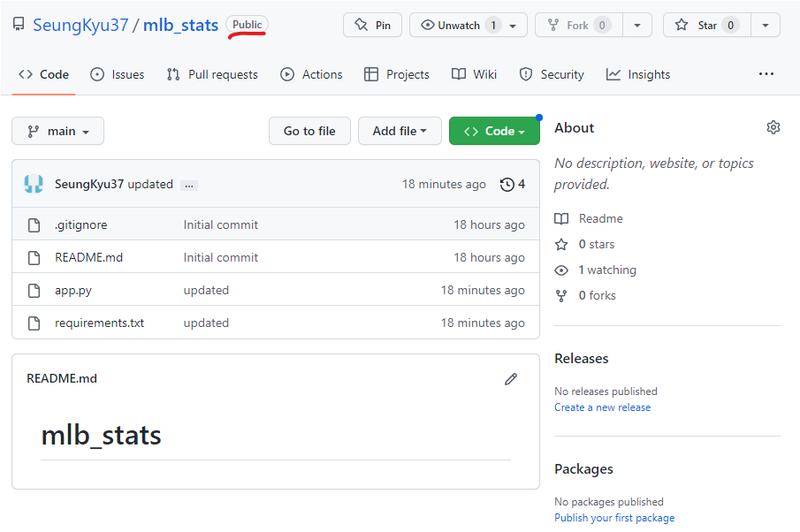Expand the Star lists dropdown arrow

(x=766, y=25)
